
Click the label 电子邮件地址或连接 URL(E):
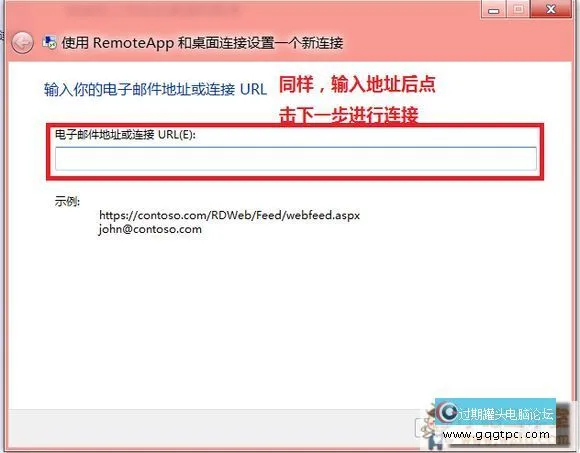125,134
